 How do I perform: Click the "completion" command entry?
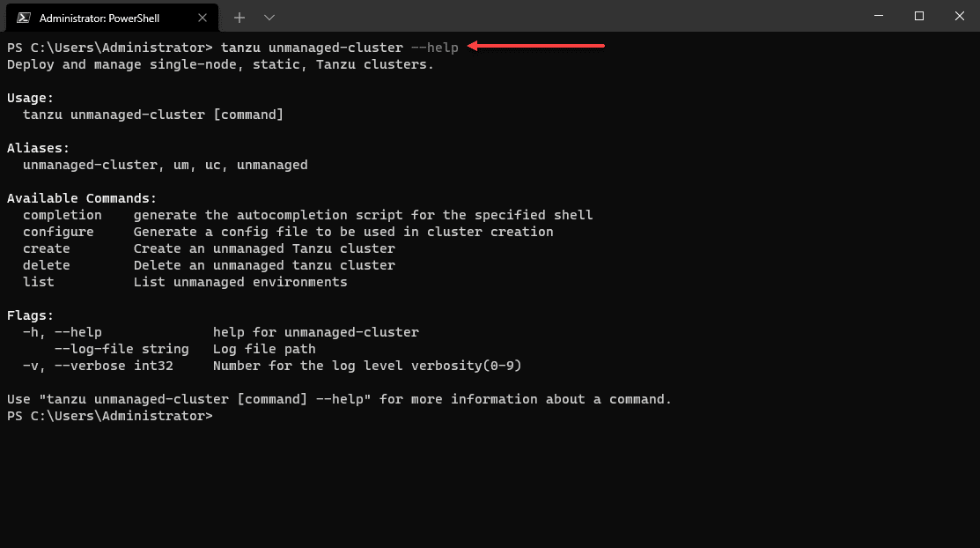tap(62, 215)
